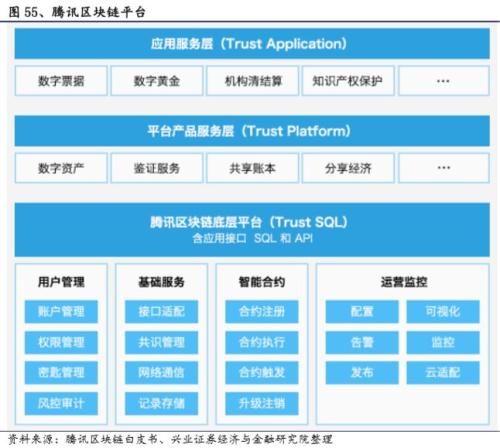500x448 pixels.
Task: Click the 智能合约 heading
Action: pyautogui.click(x=262, y=282)
